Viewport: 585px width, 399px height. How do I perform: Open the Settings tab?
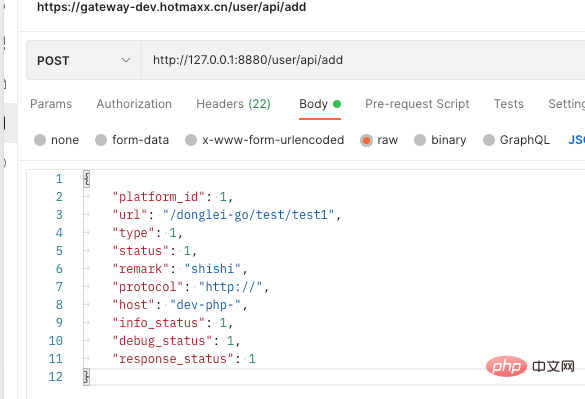point(566,104)
